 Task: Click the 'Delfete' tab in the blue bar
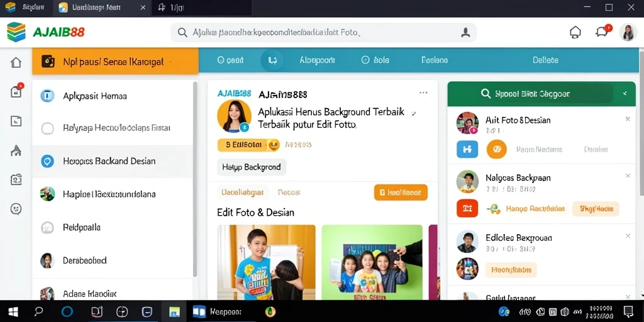pyautogui.click(x=545, y=60)
